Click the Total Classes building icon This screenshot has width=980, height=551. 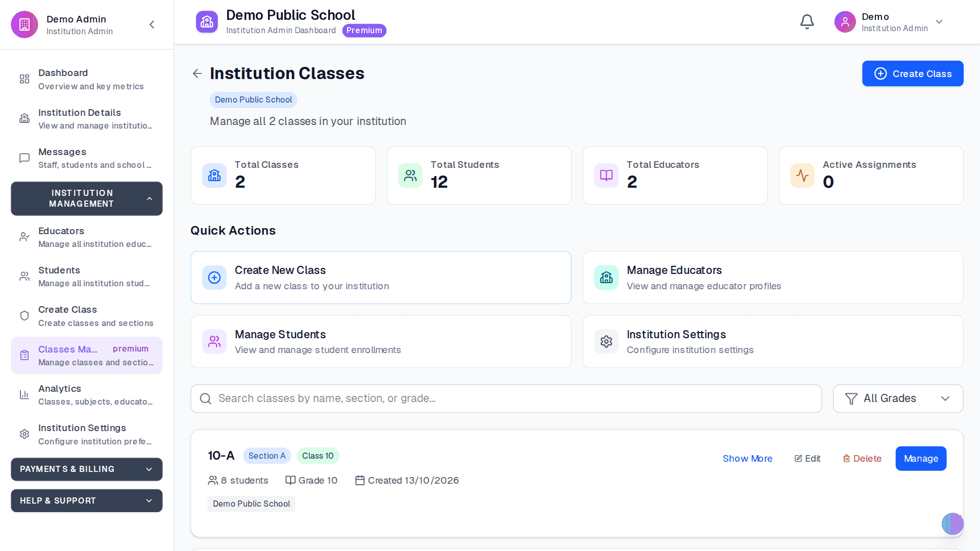click(x=214, y=176)
